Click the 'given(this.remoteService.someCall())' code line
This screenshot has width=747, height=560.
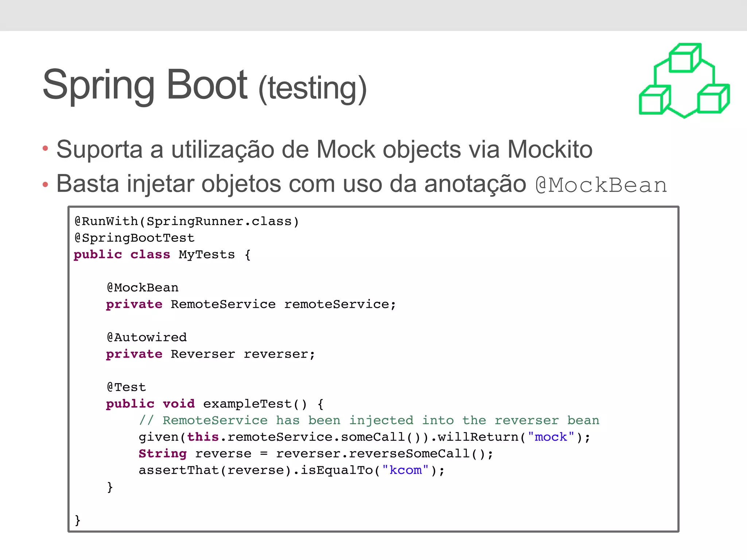[364, 437]
